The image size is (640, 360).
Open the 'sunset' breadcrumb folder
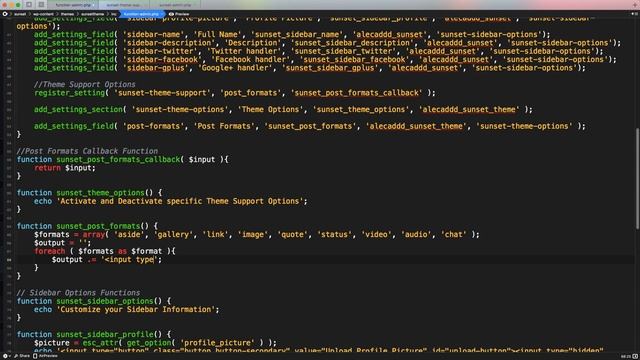click(x=20, y=14)
